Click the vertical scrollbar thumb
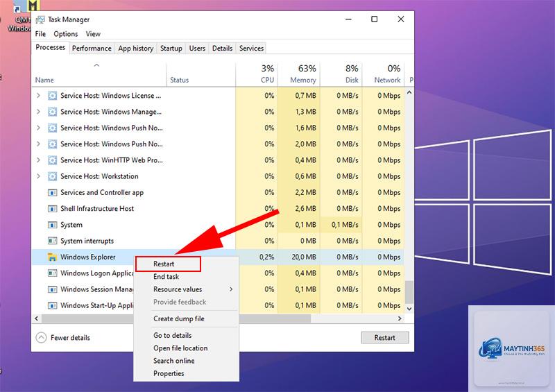555x392 pixels. pos(409,292)
